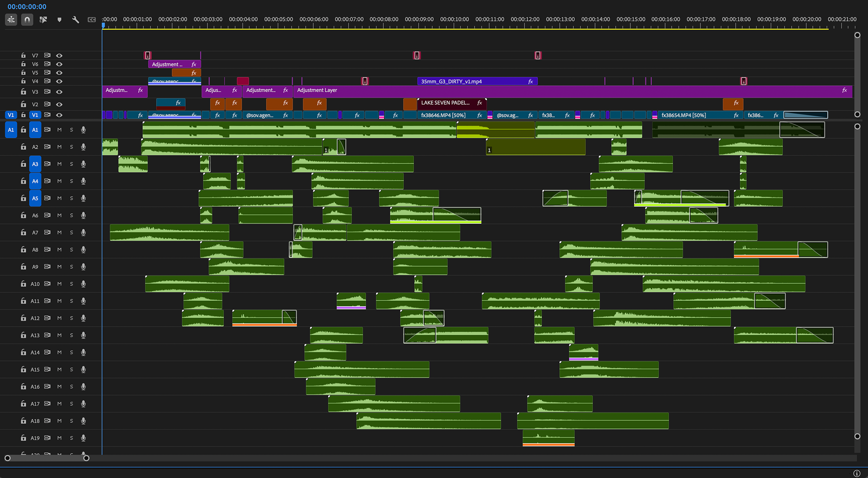Viewport: 868px width, 478px height.
Task: Solo audio track A3
Action: tap(71, 164)
